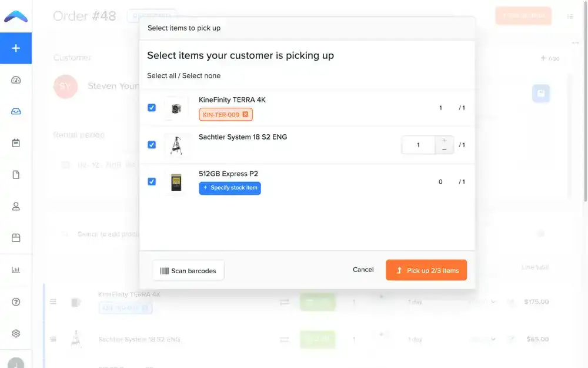This screenshot has height=368, width=588.
Task: Uncheck the 512GB Express P2 item
Action: (151, 181)
